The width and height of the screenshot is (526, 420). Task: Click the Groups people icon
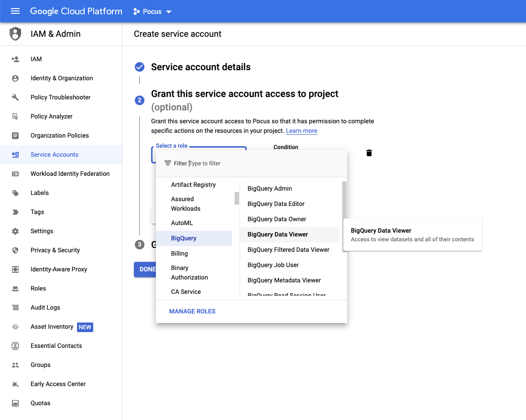tap(15, 365)
